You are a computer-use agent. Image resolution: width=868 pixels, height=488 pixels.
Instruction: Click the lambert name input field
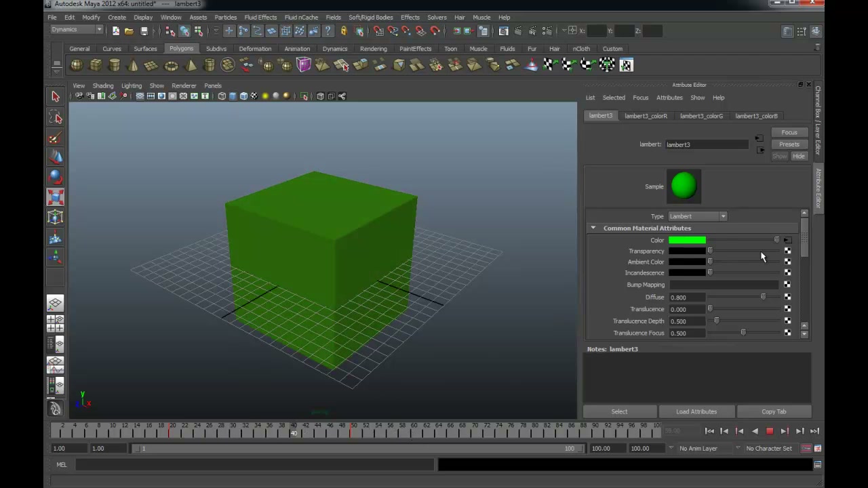(x=706, y=144)
